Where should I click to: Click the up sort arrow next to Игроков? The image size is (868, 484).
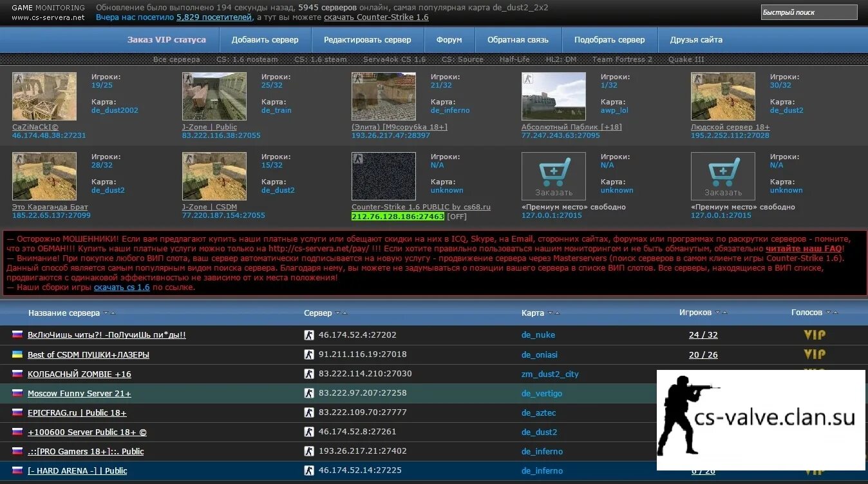click(x=725, y=313)
